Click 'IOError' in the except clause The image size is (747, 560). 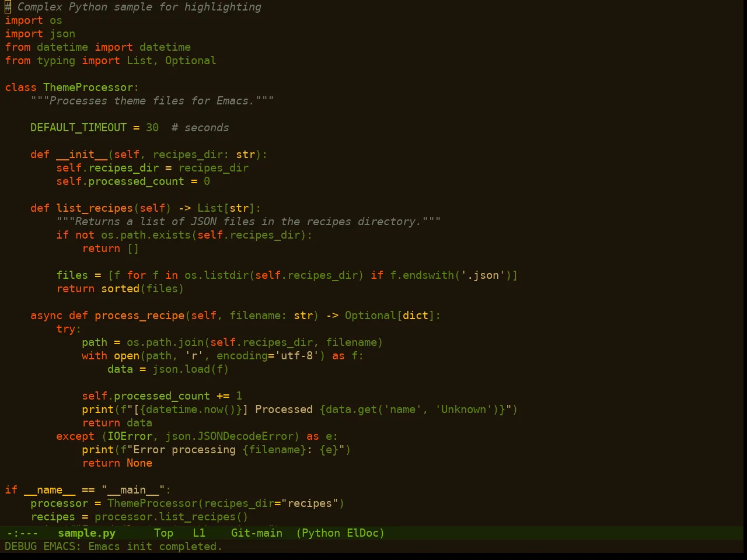pos(130,436)
